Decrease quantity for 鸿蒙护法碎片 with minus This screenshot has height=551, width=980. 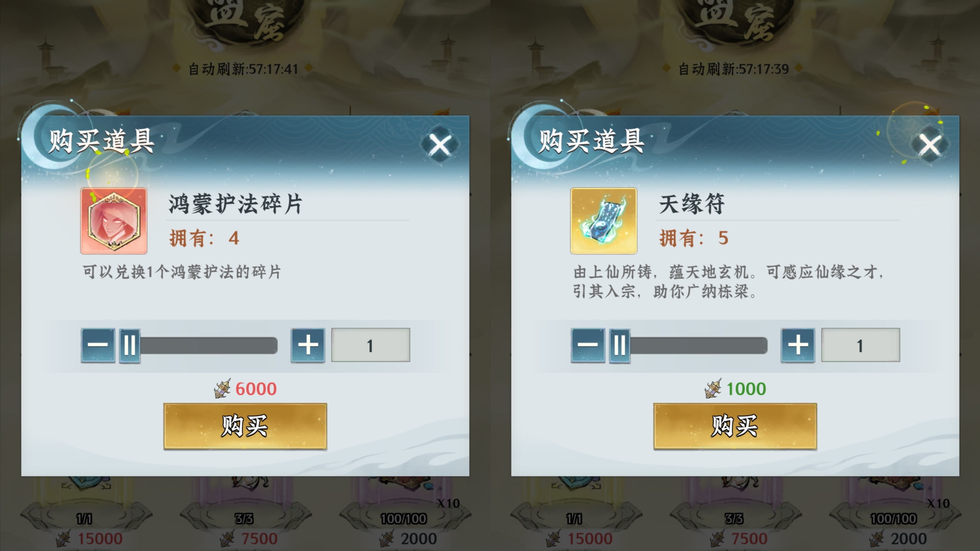coord(98,345)
